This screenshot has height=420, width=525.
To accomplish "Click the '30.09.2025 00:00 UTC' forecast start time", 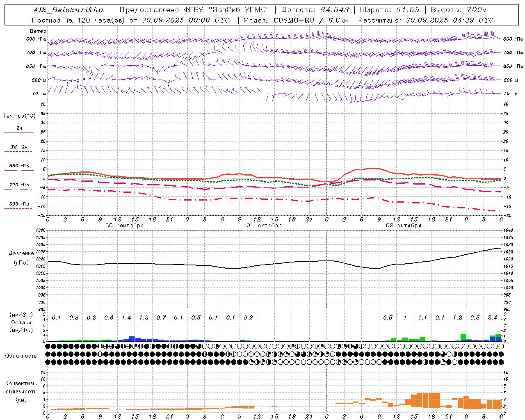I will point(185,20).
